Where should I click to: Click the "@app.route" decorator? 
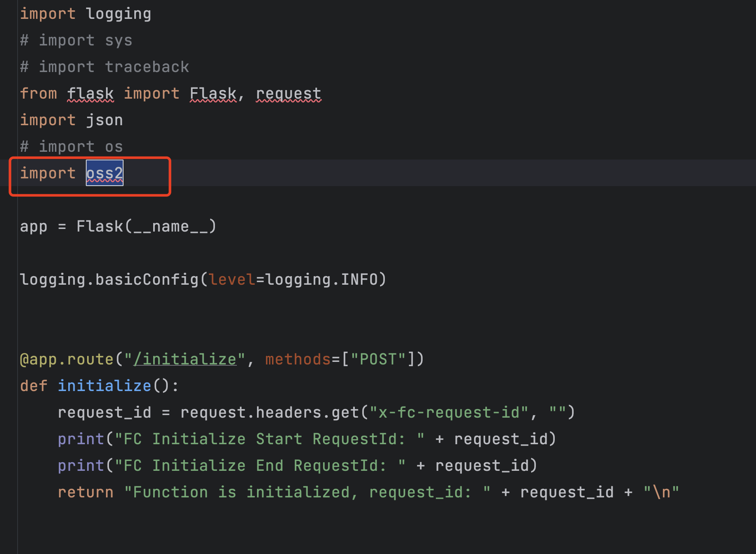pyautogui.click(x=67, y=359)
